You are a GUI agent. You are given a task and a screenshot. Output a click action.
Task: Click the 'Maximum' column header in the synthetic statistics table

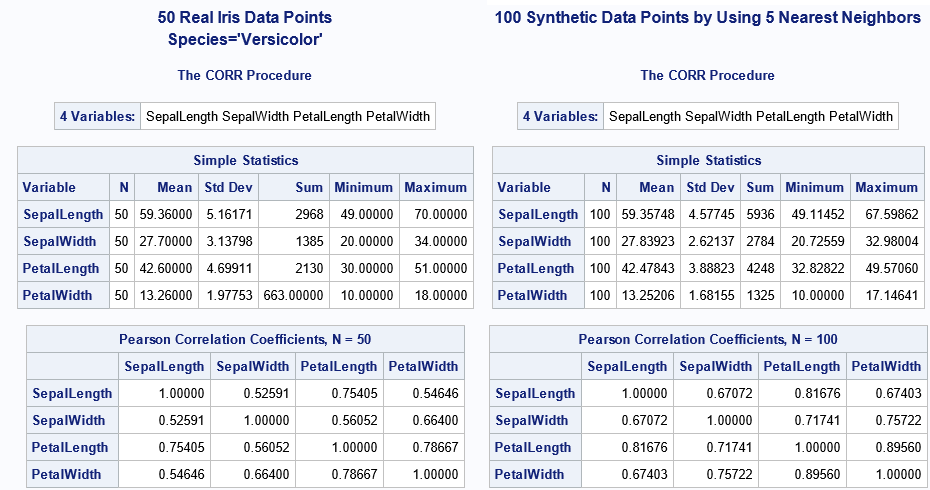click(886, 187)
